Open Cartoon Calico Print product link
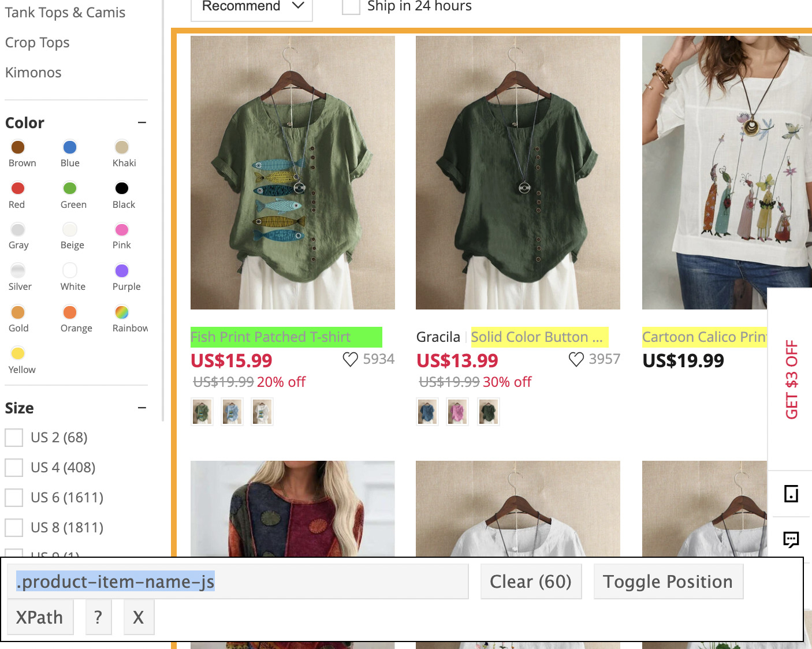 coord(705,337)
